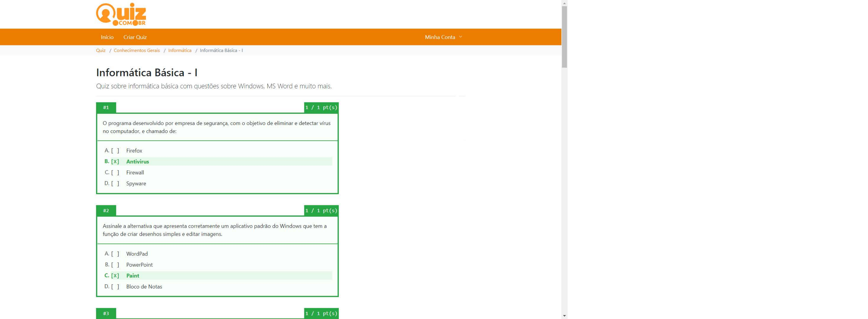Screen dimensions: 868x319
Task: Click the Informática Básica - I breadcrumb text
Action: tap(221, 50)
